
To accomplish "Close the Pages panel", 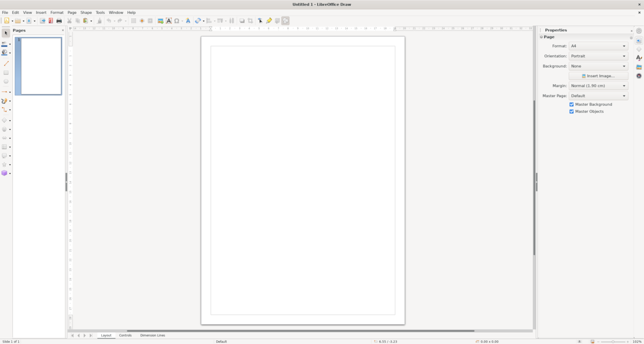I will [63, 30].
